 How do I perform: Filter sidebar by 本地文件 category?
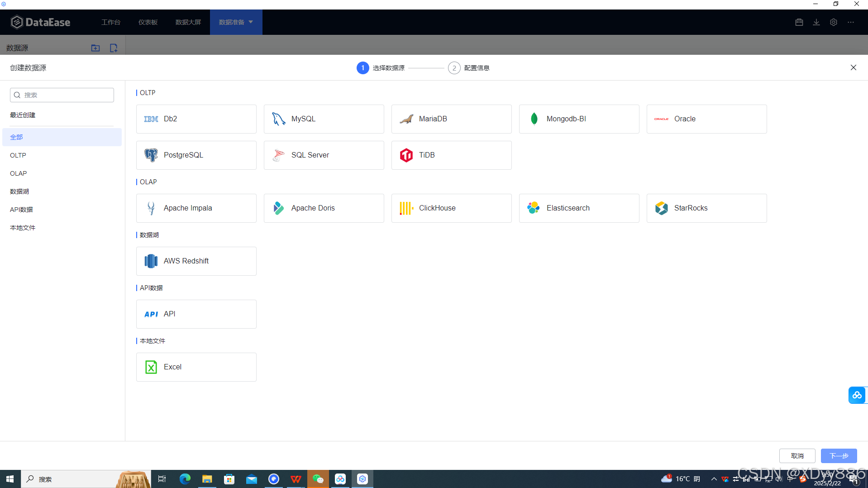pyautogui.click(x=62, y=228)
